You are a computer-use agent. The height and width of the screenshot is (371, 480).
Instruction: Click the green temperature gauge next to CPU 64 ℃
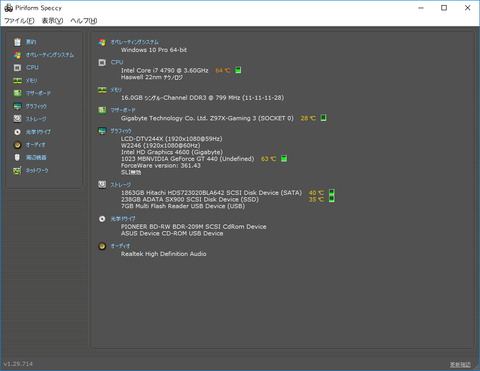[x=238, y=70]
